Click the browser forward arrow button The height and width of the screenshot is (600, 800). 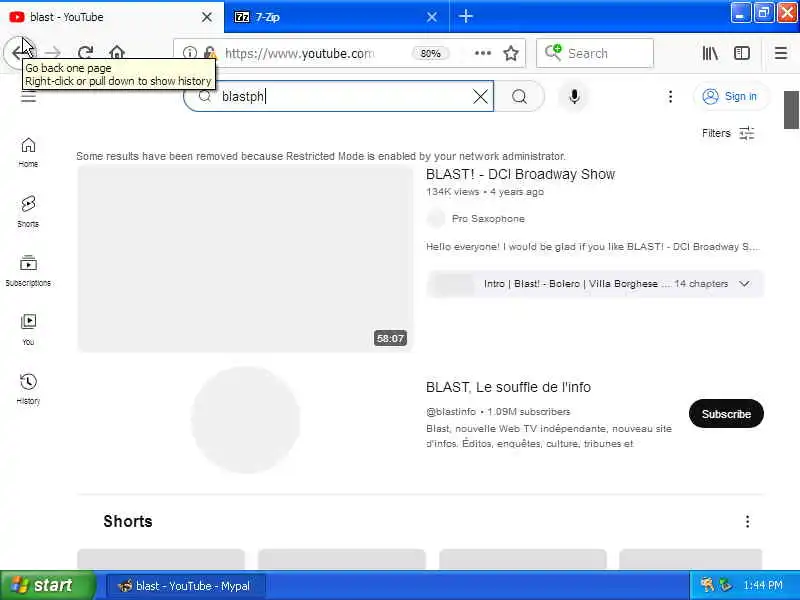(52, 53)
